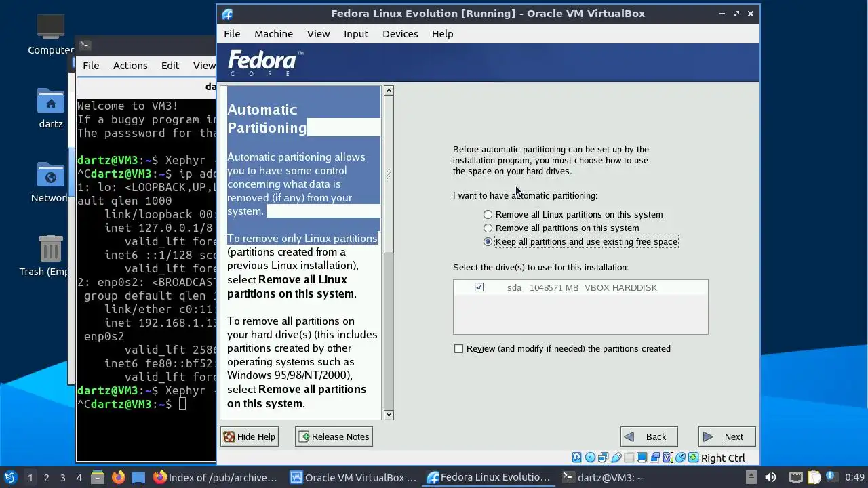868x488 pixels.
Task: Select Remove all Linux partitions on this system
Action: tap(488, 214)
